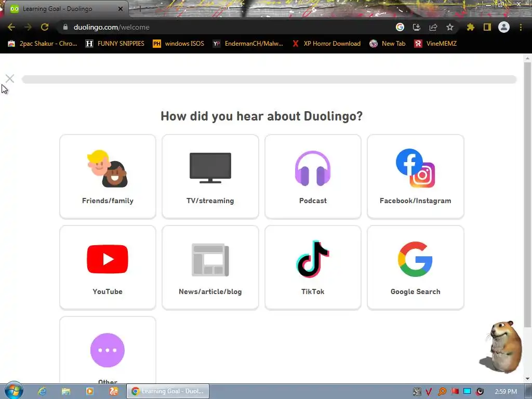The image size is (532, 399).
Task: Click the red V tray icon
Action: 429,392
